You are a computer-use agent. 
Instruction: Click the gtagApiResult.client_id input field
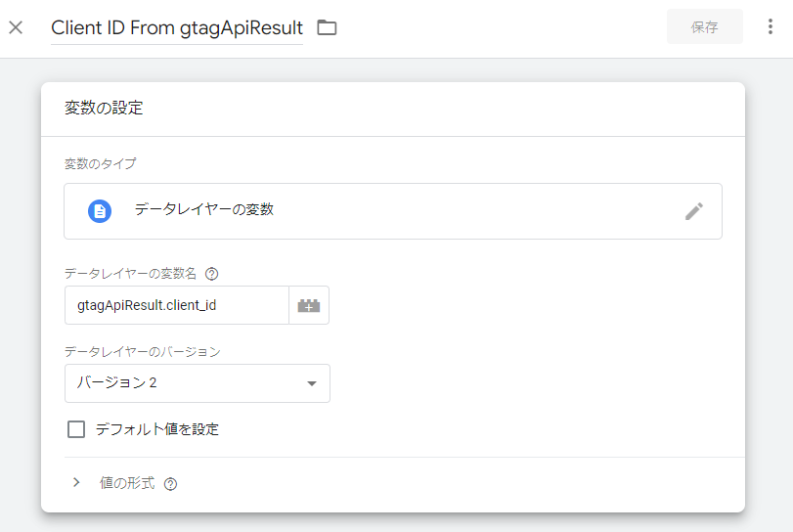tap(176, 305)
